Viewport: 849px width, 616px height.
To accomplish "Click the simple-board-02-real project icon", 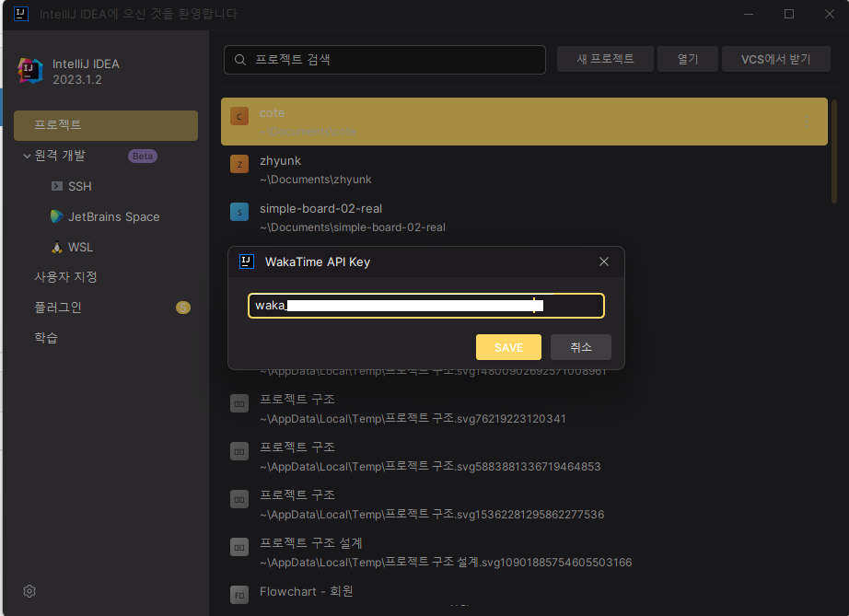I will [x=239, y=212].
